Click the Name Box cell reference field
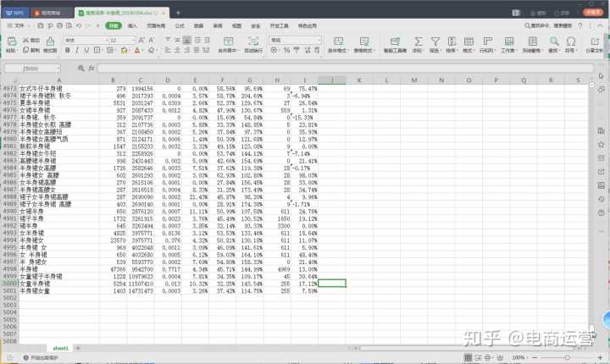The width and height of the screenshot is (610, 364). click(33, 69)
